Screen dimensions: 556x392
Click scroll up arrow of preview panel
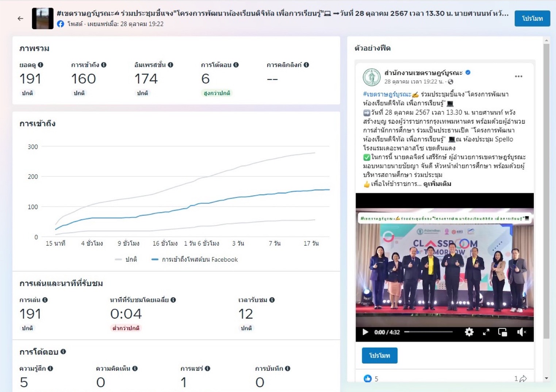[547, 40]
